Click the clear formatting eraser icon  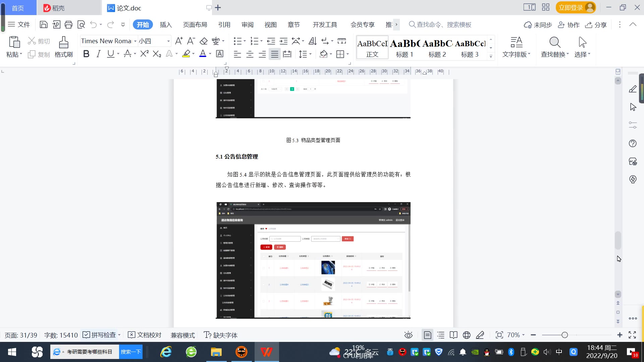(x=204, y=41)
